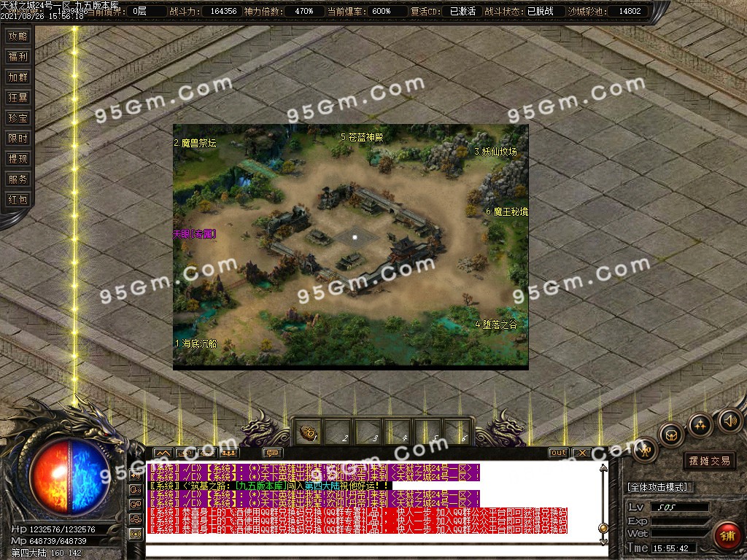Click chat scrollbar up arrow
This screenshot has height=560, width=747.
coord(603,467)
